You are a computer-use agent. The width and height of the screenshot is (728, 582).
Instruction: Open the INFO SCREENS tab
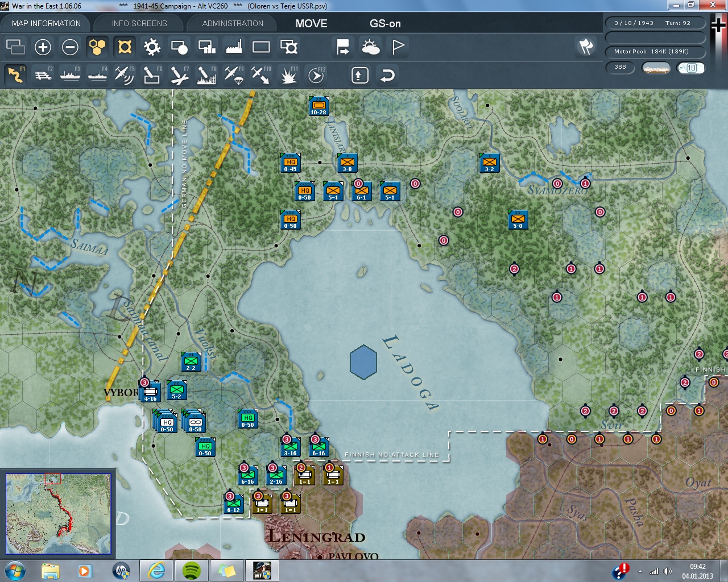(139, 23)
